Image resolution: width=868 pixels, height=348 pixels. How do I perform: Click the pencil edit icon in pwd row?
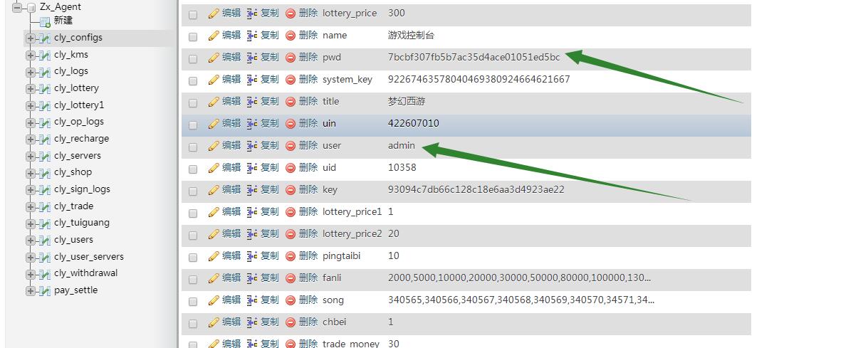point(213,58)
